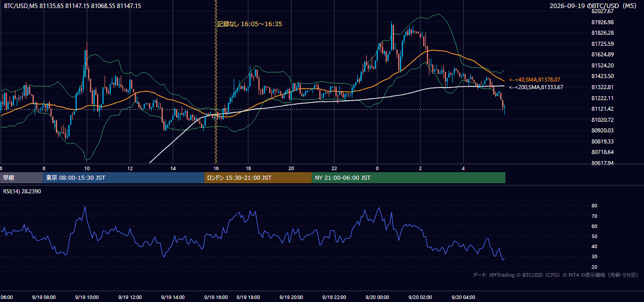
Task: Click the XMTrading data source note
Action: point(555,275)
